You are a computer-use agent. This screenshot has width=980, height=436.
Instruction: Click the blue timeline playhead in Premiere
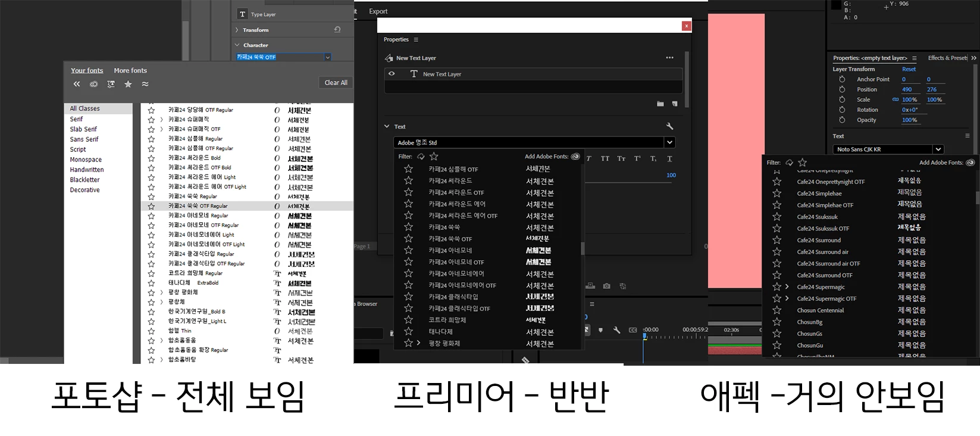(644, 337)
